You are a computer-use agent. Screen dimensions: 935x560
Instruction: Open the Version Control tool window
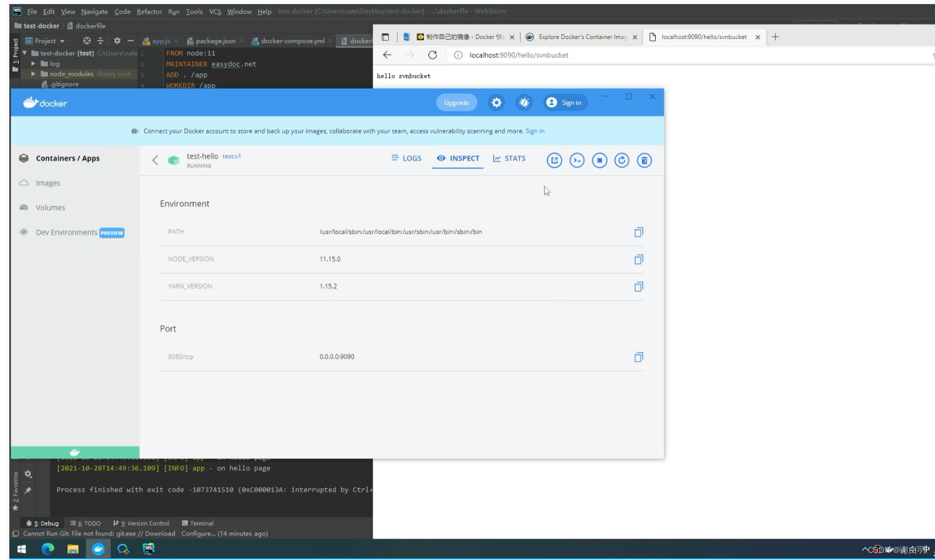point(141,523)
